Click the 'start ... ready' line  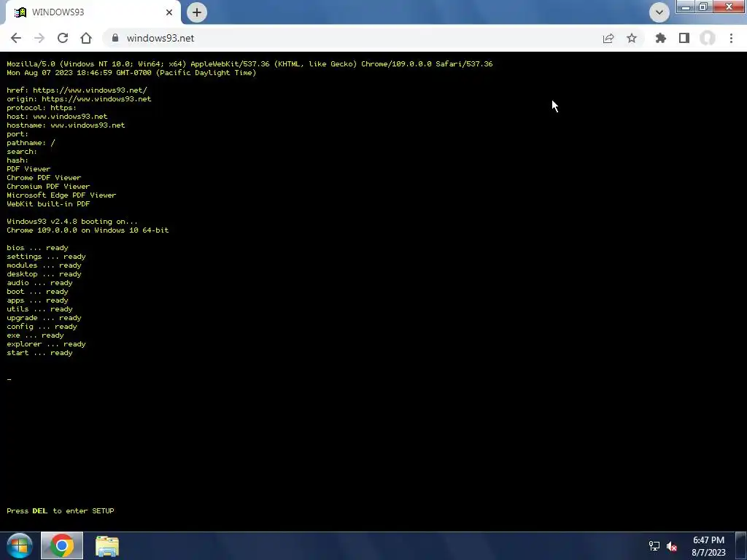click(39, 353)
